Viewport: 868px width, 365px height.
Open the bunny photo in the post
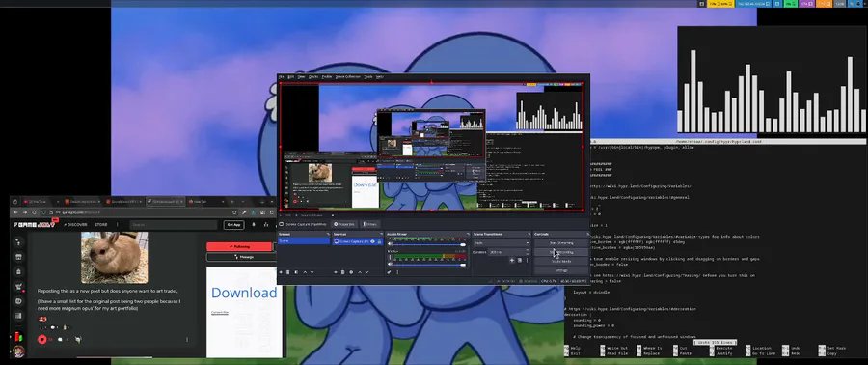pyautogui.click(x=115, y=258)
